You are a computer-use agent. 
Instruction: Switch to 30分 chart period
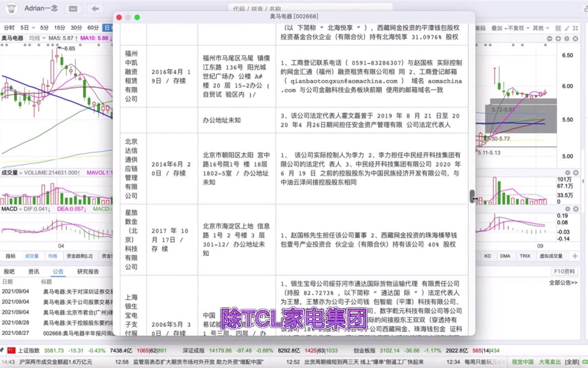[x=76, y=28]
